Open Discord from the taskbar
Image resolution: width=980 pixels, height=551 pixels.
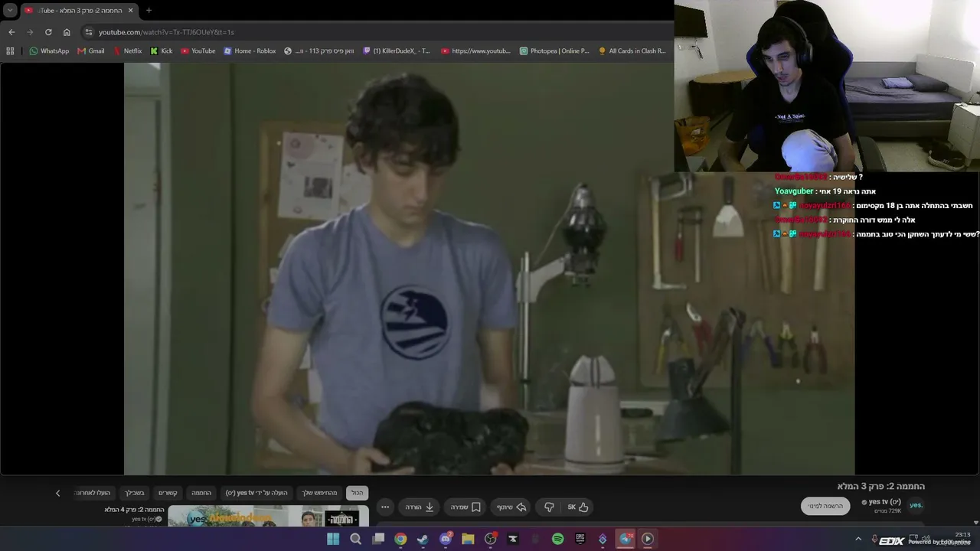446,539
